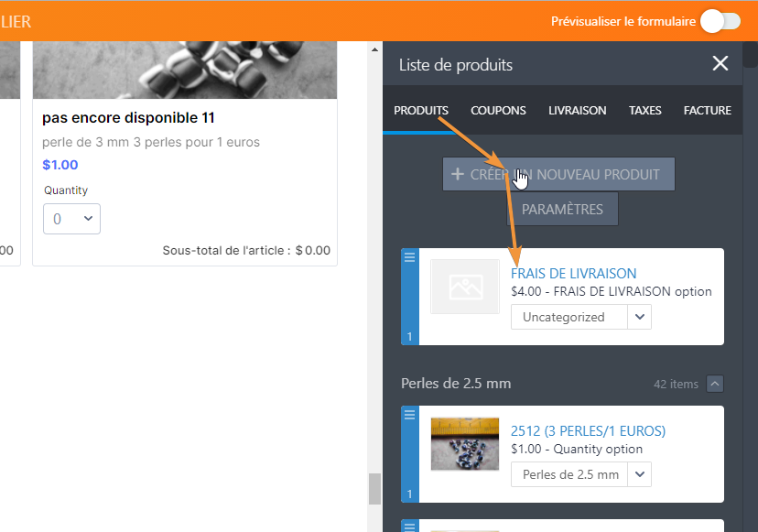Open the TAXES tab
The image size is (758, 532).
pyautogui.click(x=644, y=110)
